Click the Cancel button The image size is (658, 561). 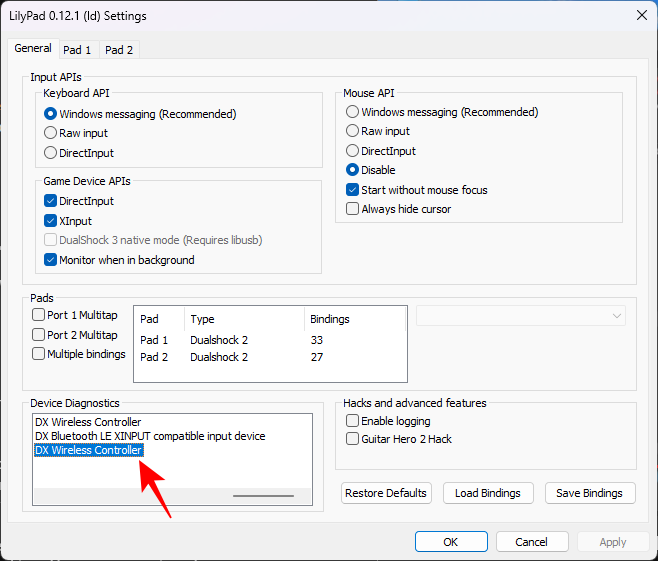532,542
